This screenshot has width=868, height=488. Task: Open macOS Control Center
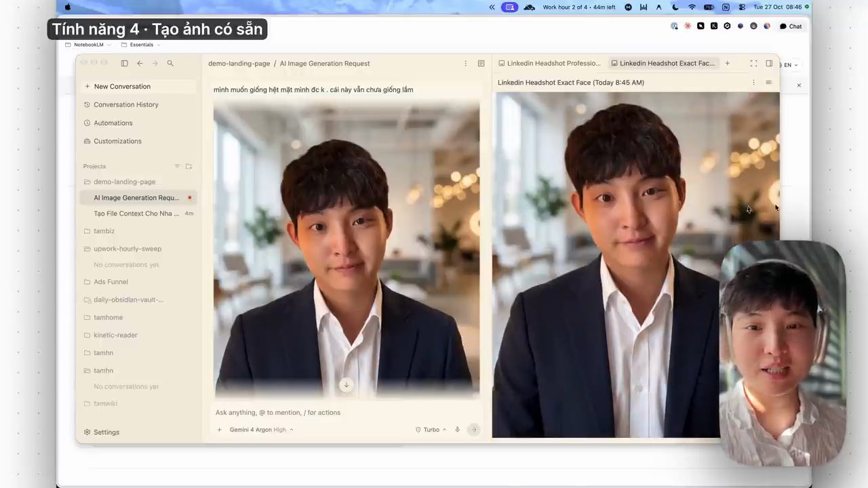click(x=742, y=7)
